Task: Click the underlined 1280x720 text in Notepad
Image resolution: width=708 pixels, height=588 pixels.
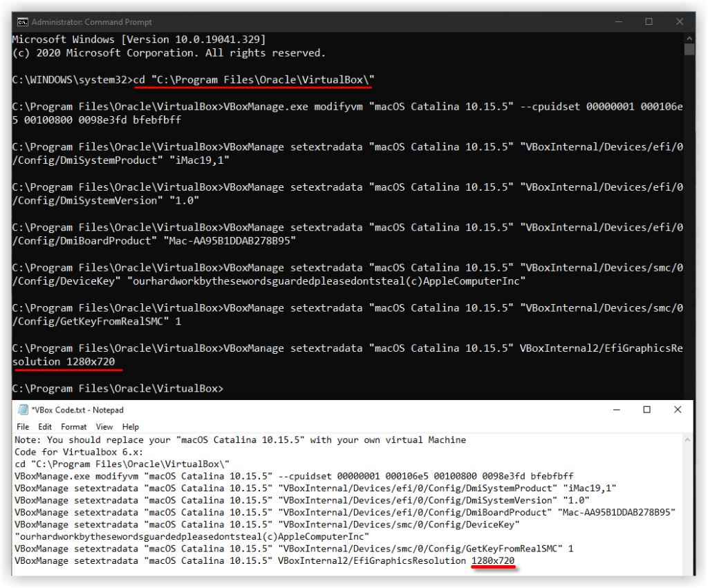Action: click(492, 560)
